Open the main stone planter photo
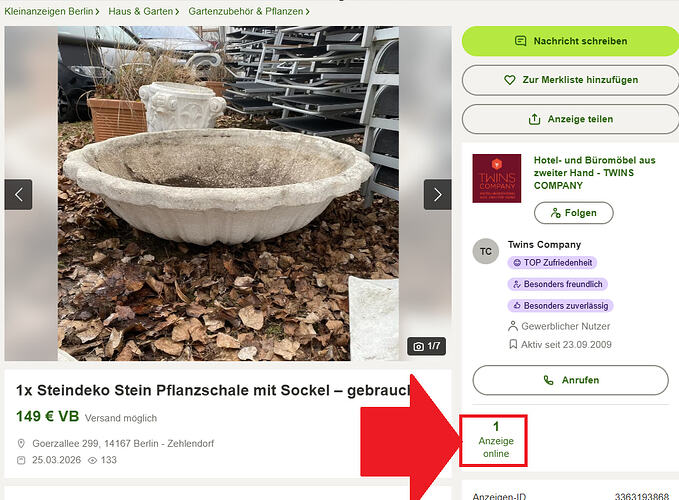The height and width of the screenshot is (500, 679). click(x=228, y=194)
